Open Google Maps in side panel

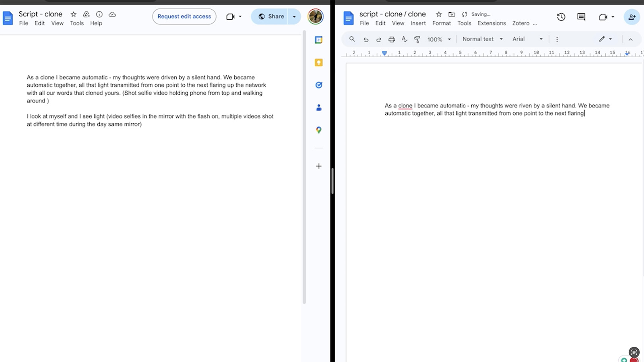(318, 130)
